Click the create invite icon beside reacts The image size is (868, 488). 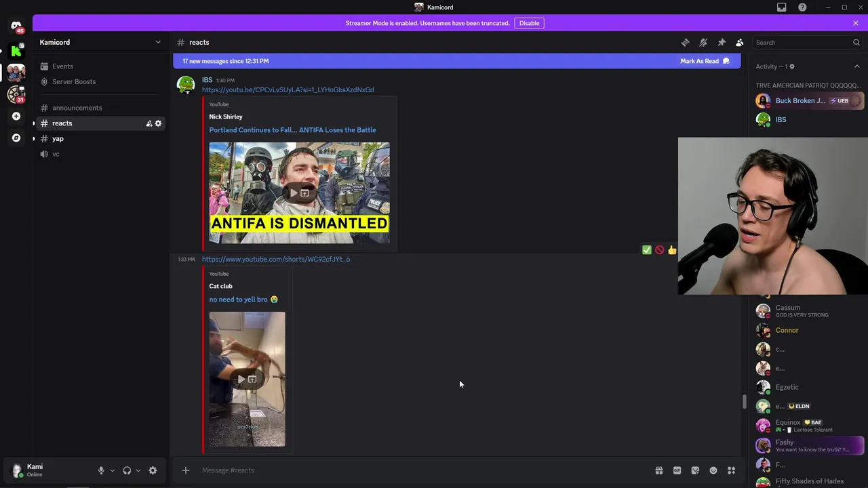click(149, 123)
